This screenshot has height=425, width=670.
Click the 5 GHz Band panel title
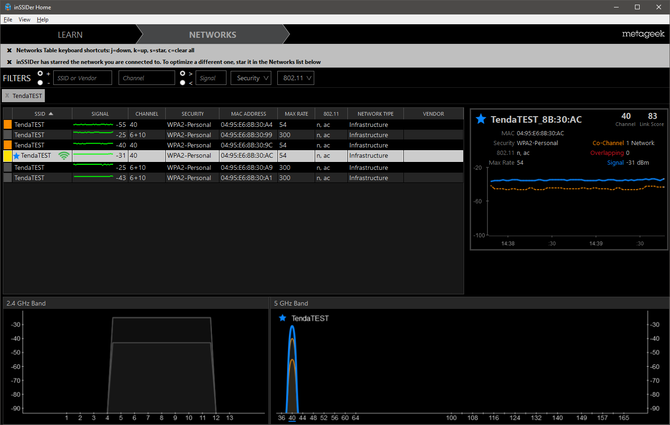coord(291,303)
